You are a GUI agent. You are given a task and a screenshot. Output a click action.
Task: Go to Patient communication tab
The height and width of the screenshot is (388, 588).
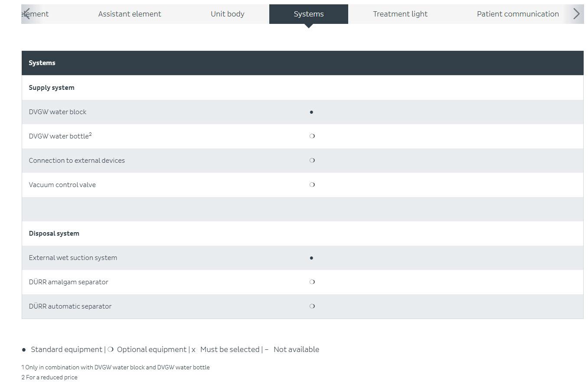tap(518, 14)
